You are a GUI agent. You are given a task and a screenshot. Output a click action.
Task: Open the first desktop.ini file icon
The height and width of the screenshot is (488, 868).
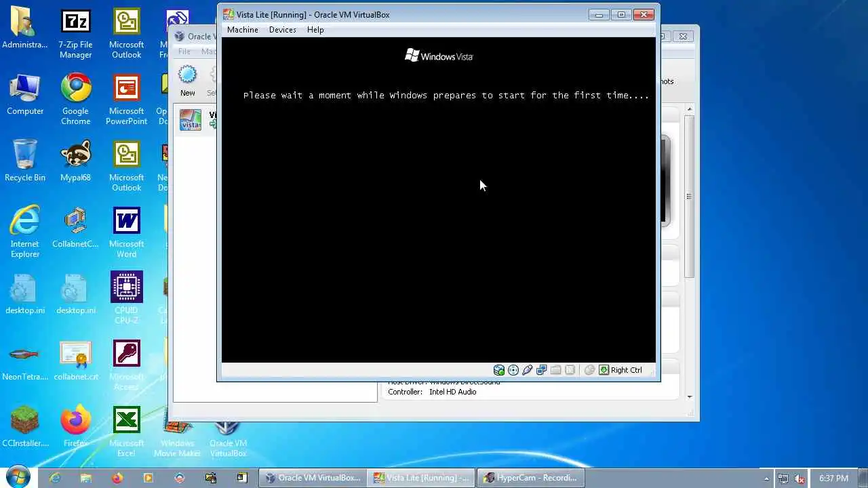point(25,293)
